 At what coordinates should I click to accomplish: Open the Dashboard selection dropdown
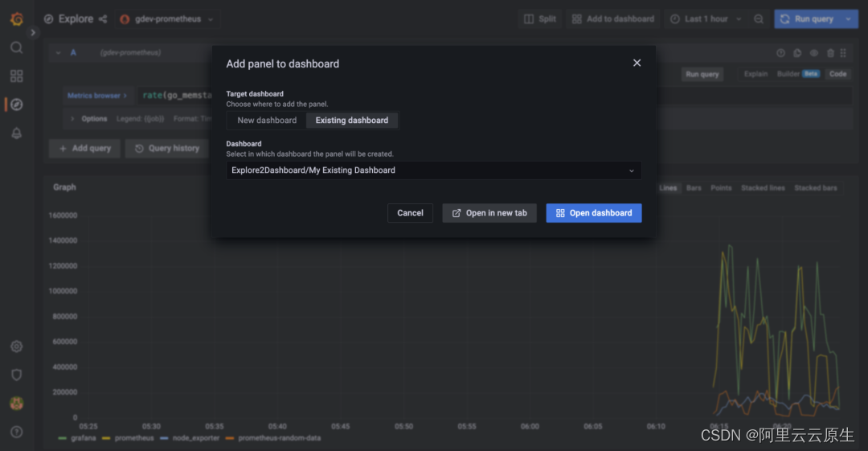tap(433, 170)
